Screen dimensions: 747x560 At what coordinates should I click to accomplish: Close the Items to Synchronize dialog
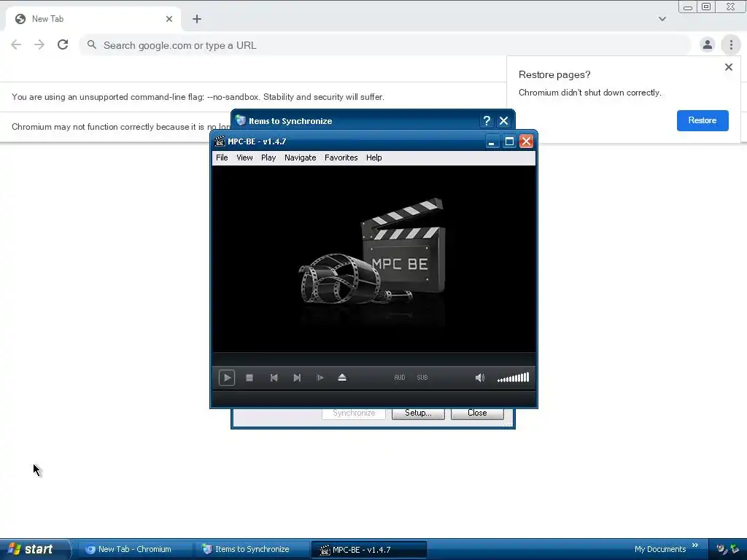(x=503, y=121)
